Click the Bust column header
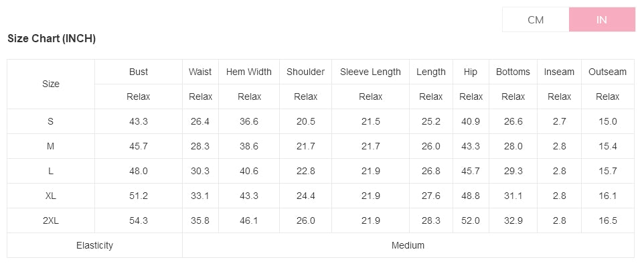The height and width of the screenshot is (266, 644). point(139,72)
